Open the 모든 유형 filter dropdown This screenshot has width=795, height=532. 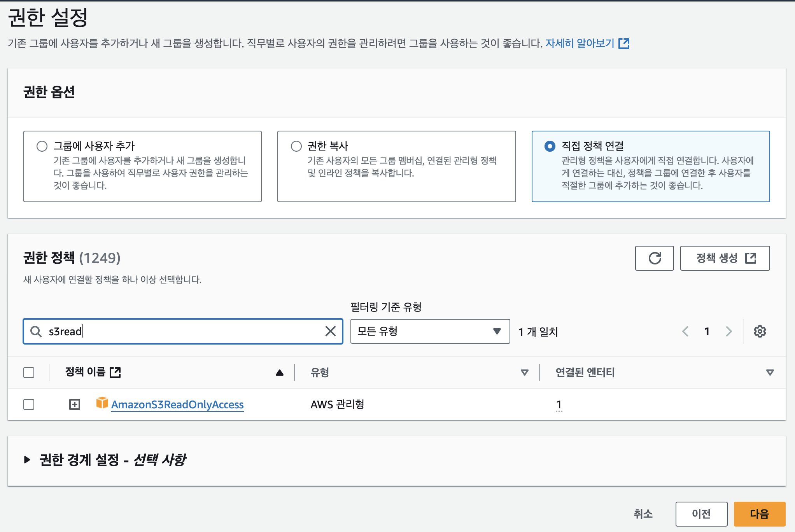pos(430,331)
